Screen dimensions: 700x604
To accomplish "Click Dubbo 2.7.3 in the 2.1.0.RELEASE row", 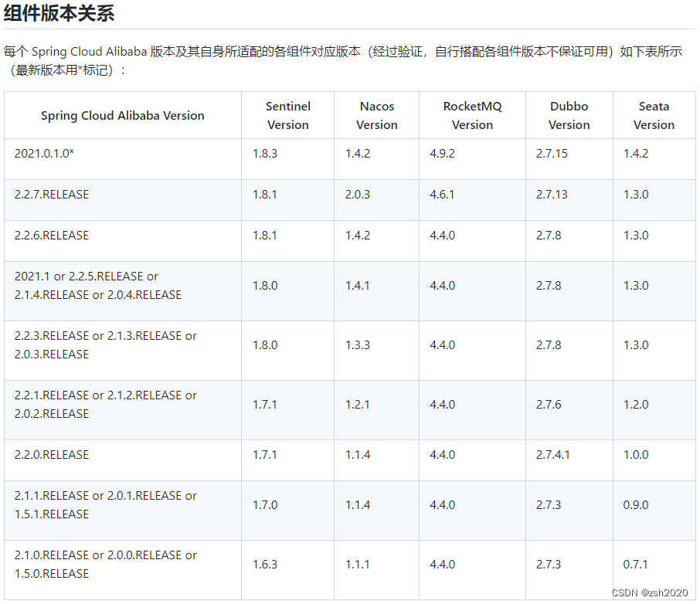I will point(549,565).
